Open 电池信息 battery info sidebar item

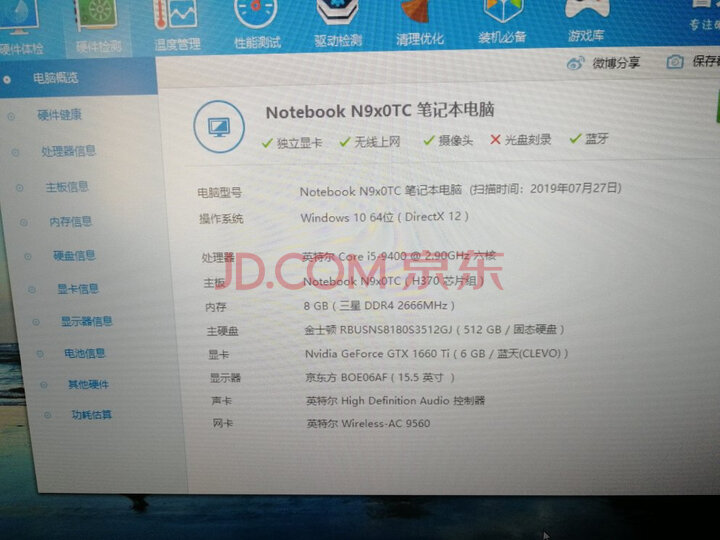84,353
